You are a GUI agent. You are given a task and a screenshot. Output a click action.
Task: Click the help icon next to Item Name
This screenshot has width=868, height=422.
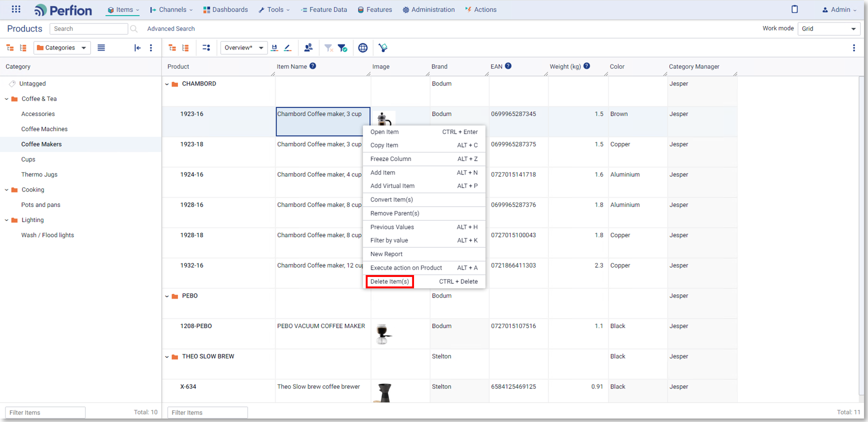point(312,66)
